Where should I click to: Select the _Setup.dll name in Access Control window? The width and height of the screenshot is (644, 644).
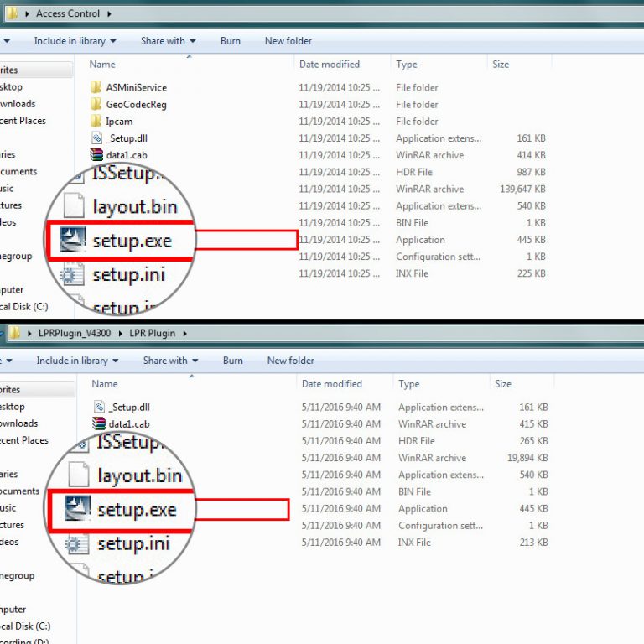tap(127, 138)
